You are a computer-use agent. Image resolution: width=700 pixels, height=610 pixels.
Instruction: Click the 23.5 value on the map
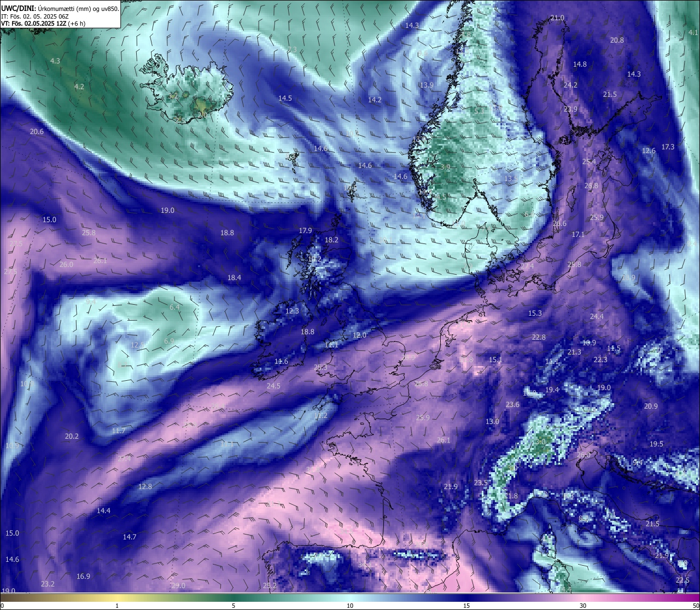481,483
